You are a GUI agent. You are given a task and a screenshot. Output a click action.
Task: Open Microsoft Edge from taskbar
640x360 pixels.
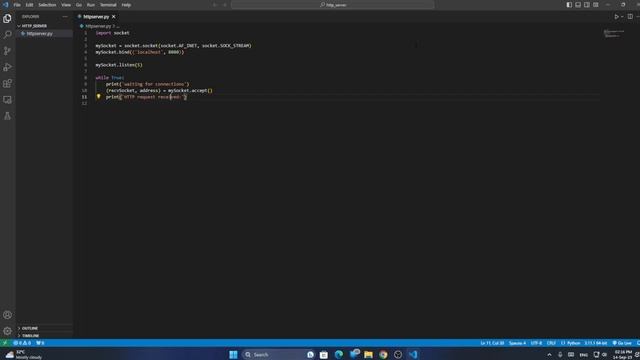tap(339, 354)
